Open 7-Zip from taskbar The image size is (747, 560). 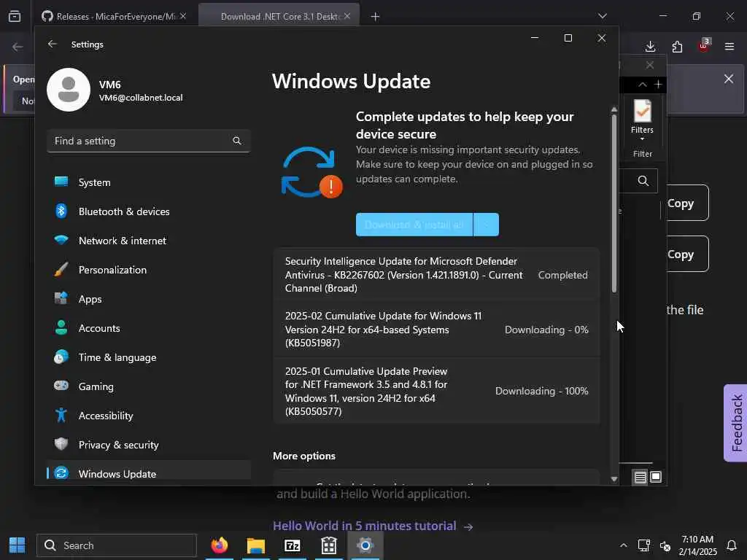(292, 545)
